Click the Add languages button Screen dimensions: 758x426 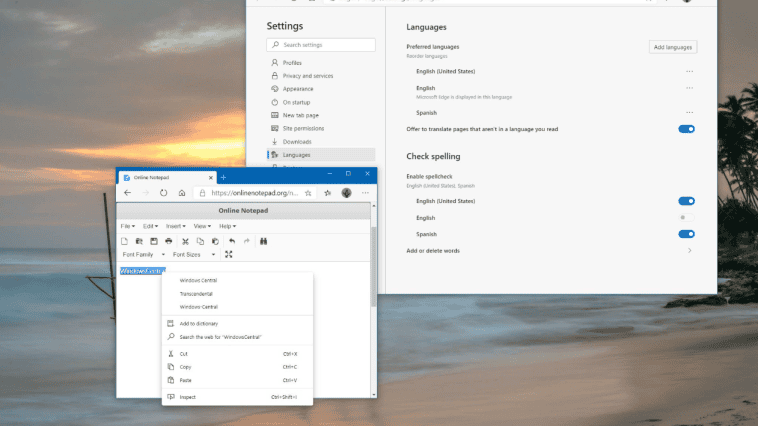point(673,47)
